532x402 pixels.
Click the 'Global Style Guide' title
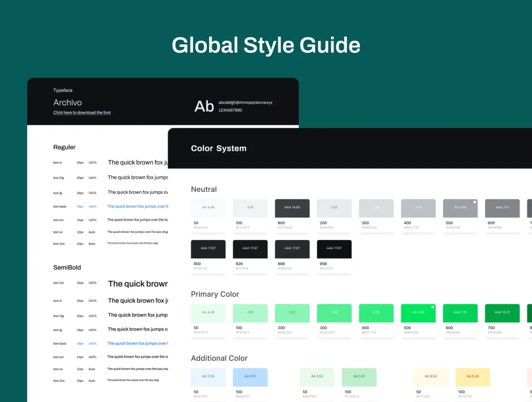266,45
